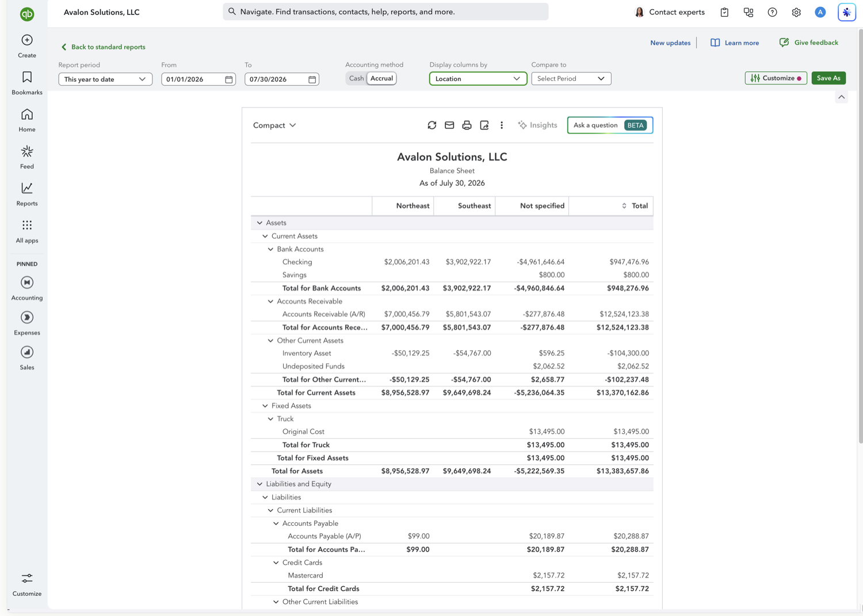Export the report using the export icon
The height and width of the screenshot is (616, 863).
484,125
